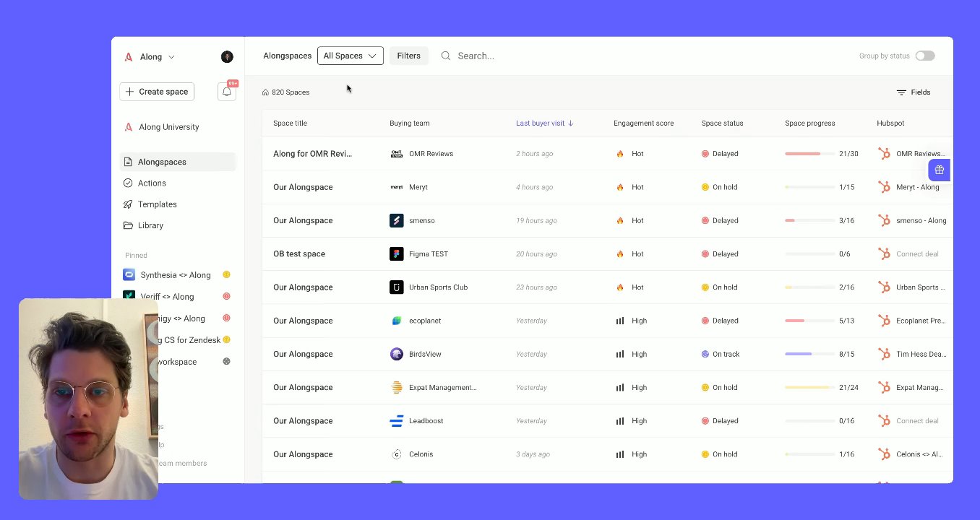Click bars icon in ecoplanet row
Viewport: 980px width, 520px height.
(x=619, y=321)
